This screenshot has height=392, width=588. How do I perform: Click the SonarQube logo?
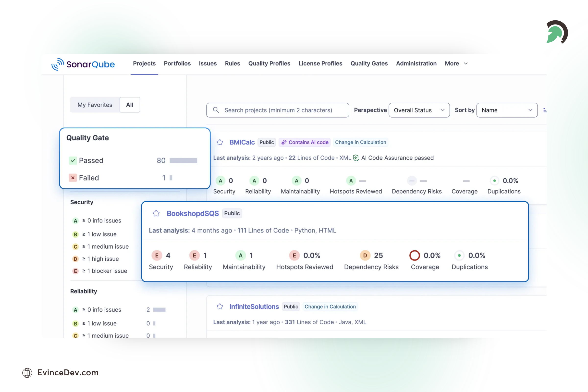[83, 64]
